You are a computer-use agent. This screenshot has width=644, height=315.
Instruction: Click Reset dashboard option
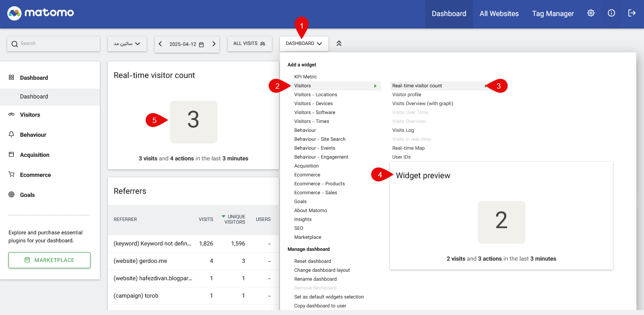click(x=312, y=261)
